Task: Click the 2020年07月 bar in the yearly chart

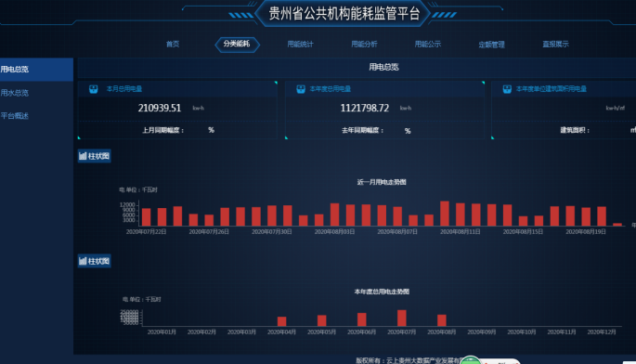Action: coord(401,318)
